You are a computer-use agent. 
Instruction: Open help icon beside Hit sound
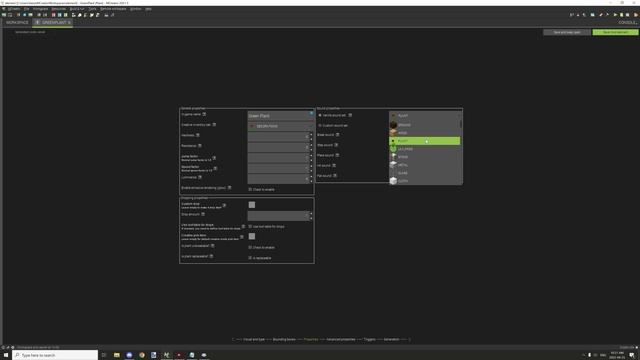334,165
